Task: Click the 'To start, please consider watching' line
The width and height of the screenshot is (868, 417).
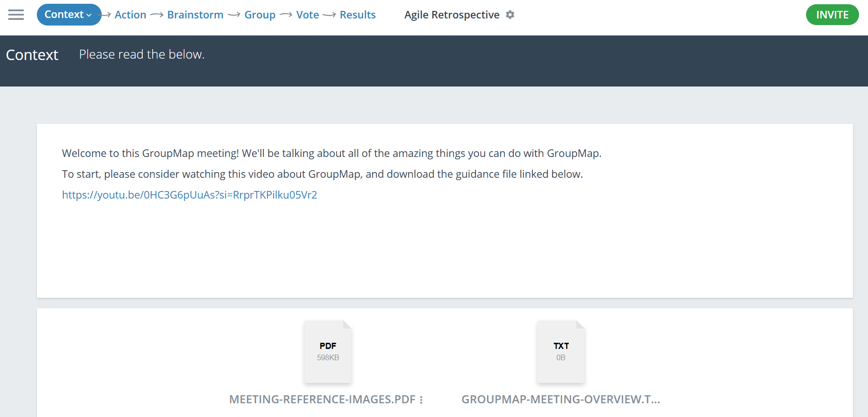Action: (x=322, y=174)
